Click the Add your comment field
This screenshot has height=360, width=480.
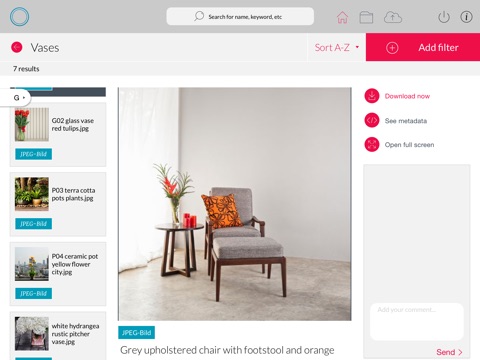point(417,321)
